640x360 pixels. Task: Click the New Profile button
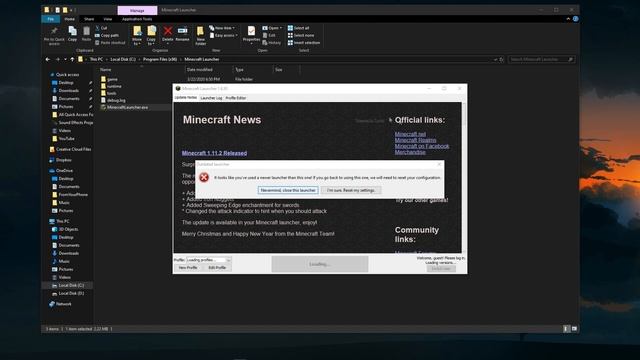188,268
